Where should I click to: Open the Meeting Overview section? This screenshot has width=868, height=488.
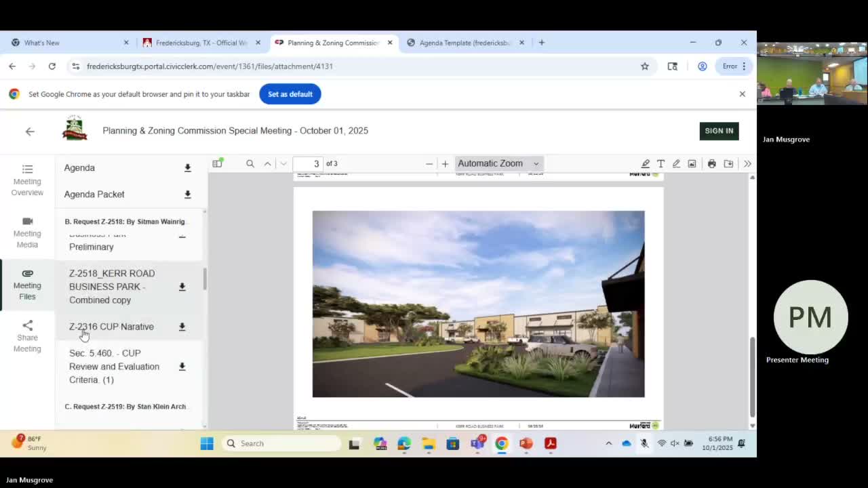27,180
